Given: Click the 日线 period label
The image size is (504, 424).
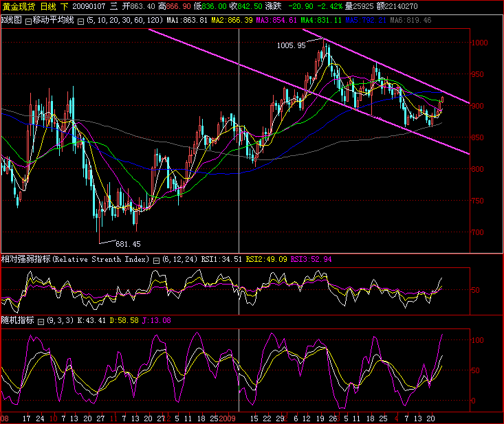Looking at the screenshot, I should [x=48, y=6].
